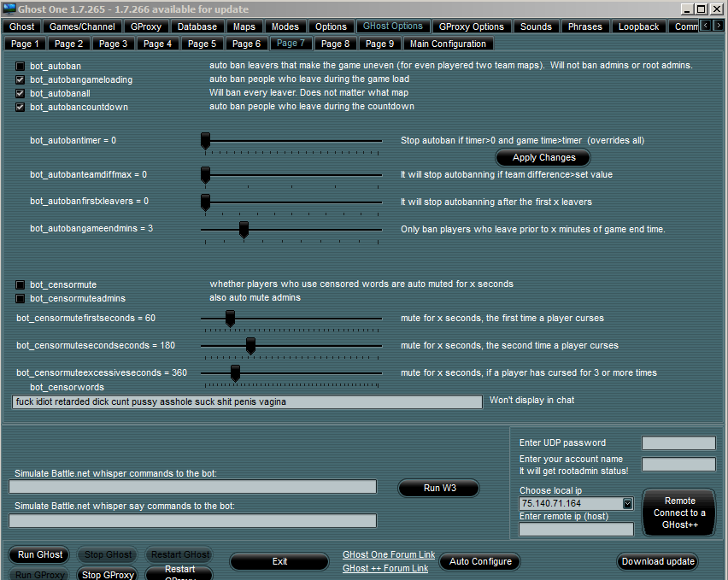This screenshot has height=580, width=728.
Task: Click the bot_autobanfirstxleavers slider handle
Action: [x=205, y=202]
